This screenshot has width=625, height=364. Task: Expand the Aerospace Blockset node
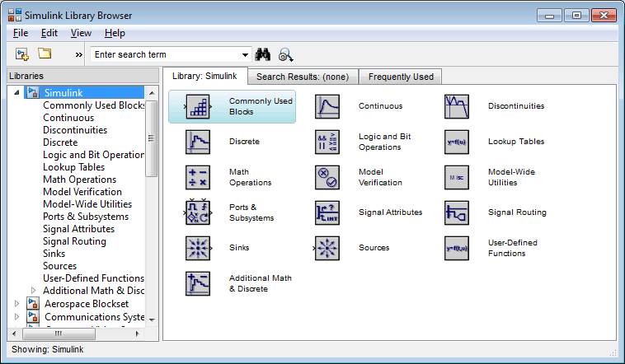click(16, 303)
